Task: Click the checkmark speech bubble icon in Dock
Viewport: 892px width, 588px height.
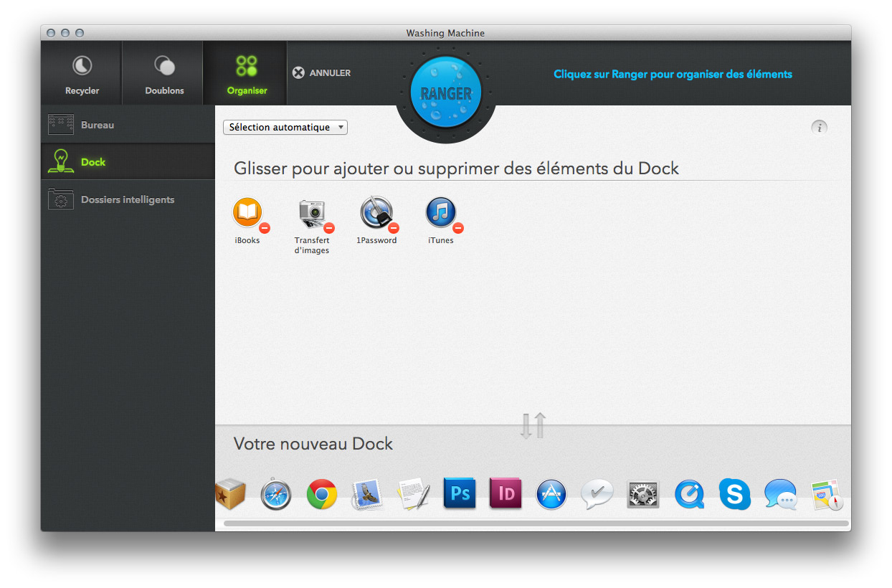Action: tap(597, 494)
